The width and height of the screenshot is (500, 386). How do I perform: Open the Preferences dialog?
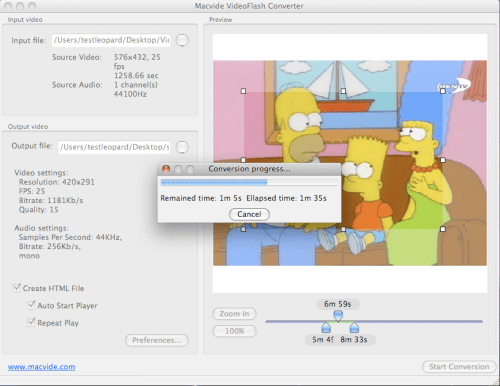click(x=157, y=340)
